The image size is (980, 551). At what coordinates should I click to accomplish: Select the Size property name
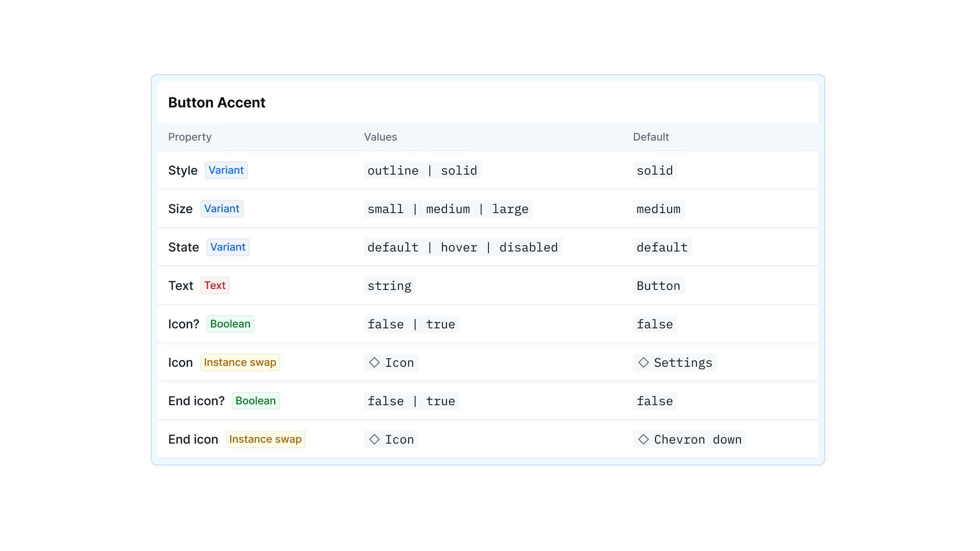point(180,209)
